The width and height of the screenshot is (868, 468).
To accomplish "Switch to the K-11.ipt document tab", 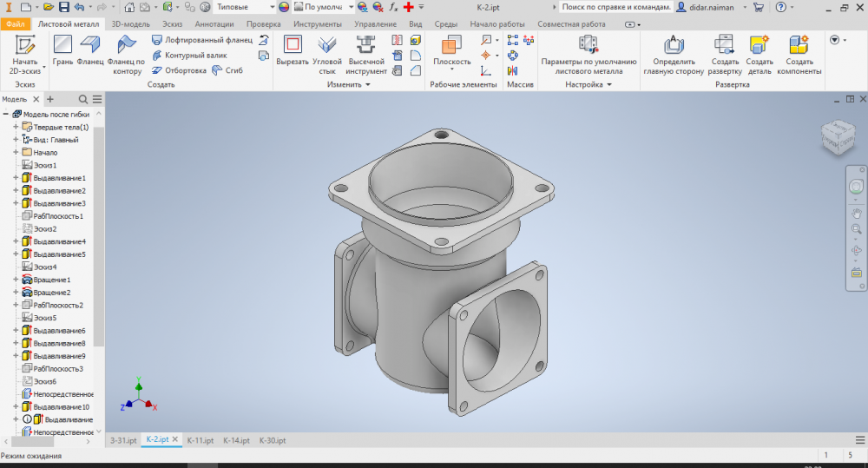I will click(x=200, y=441).
